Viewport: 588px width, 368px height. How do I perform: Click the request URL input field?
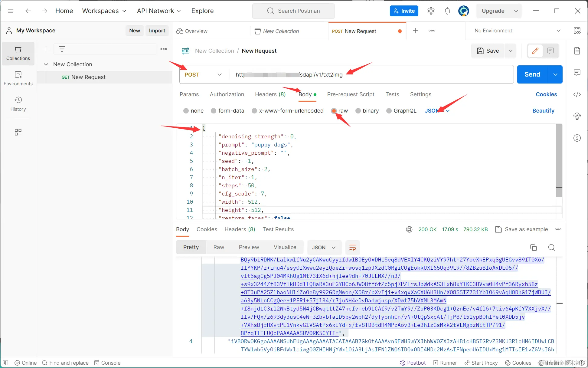coord(371,74)
